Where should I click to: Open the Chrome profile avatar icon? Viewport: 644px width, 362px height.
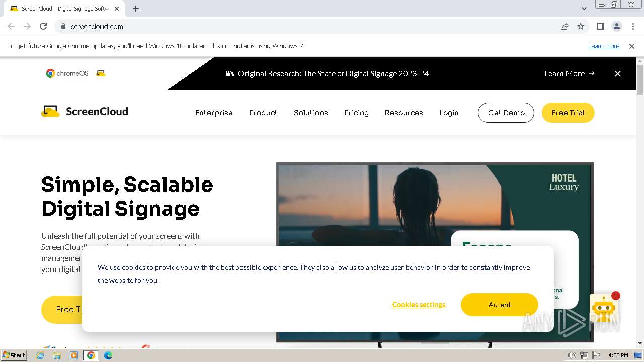616,26
